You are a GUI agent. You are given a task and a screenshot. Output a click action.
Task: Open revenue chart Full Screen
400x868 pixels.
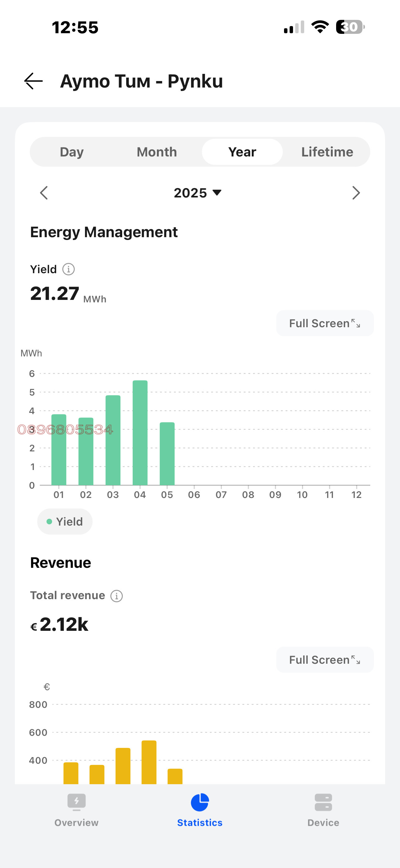pyautogui.click(x=325, y=660)
